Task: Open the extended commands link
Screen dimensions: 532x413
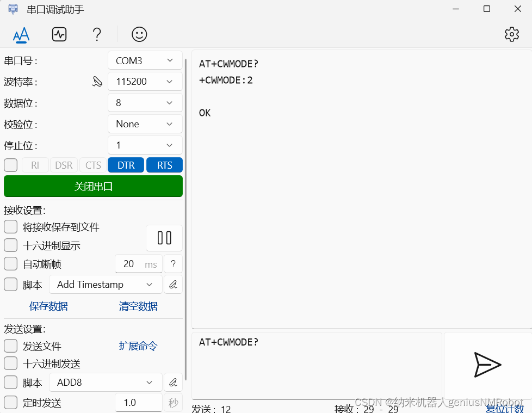Action: pyautogui.click(x=138, y=346)
